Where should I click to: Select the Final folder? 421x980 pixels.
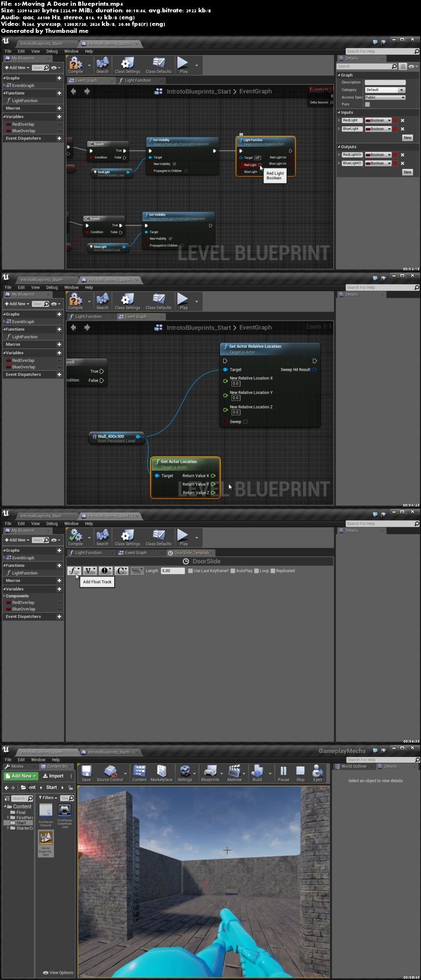click(x=21, y=812)
